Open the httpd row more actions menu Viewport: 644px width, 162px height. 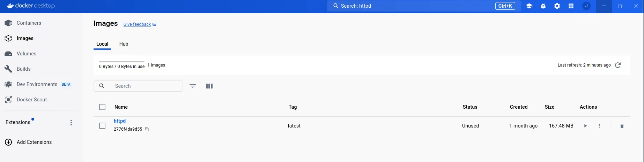pyautogui.click(x=599, y=126)
